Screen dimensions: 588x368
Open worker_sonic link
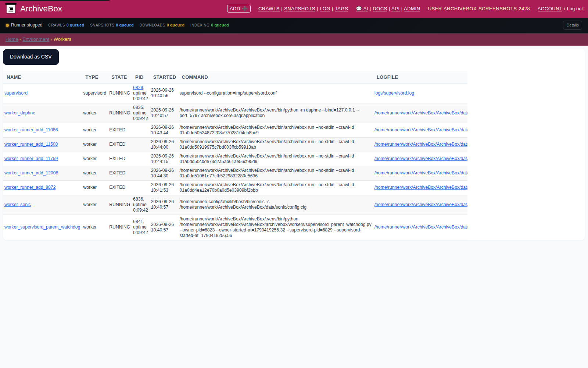click(18, 205)
